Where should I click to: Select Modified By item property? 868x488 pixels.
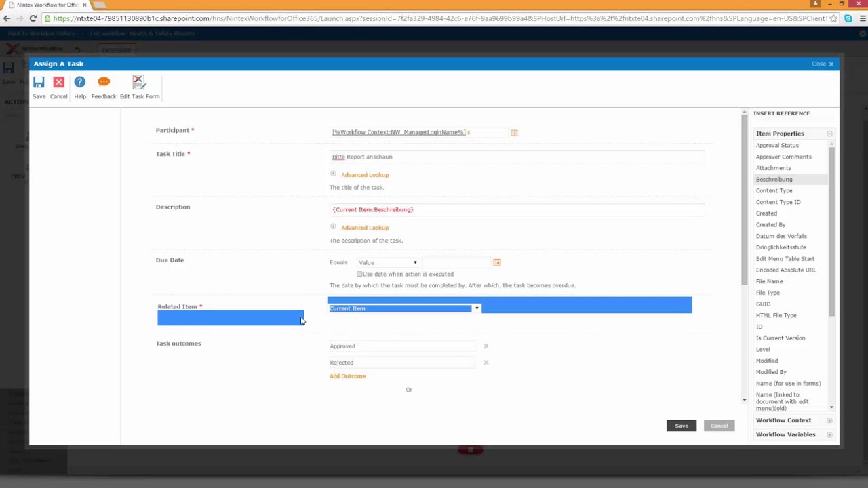coord(771,372)
